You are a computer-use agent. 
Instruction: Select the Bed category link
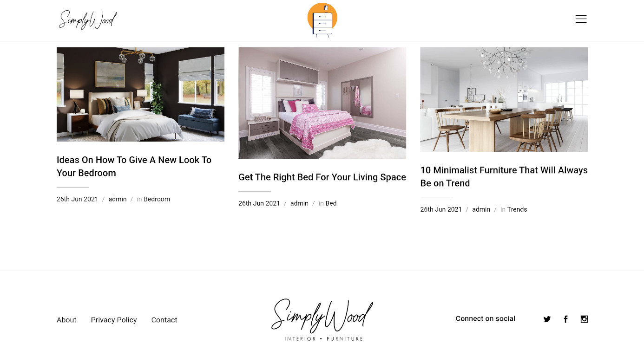click(331, 203)
